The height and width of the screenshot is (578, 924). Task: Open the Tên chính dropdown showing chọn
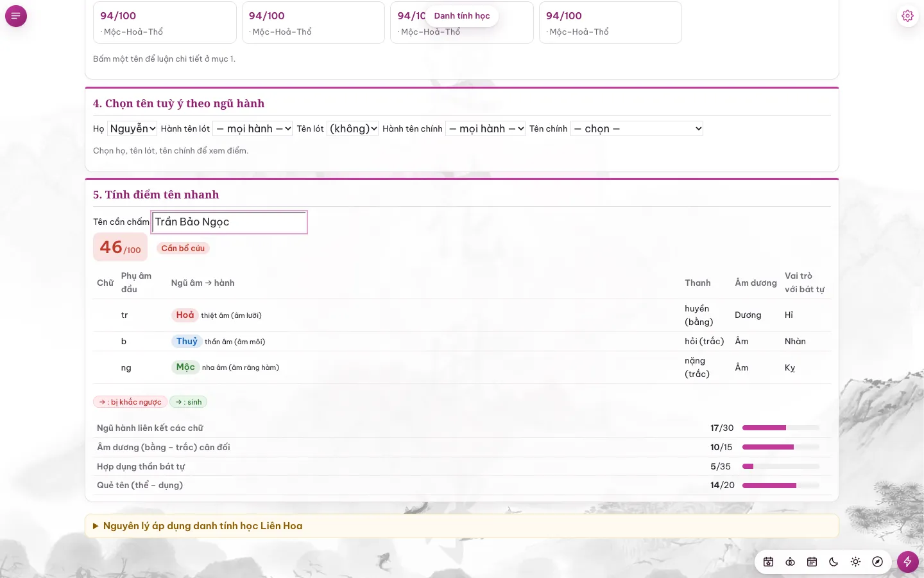(637, 128)
